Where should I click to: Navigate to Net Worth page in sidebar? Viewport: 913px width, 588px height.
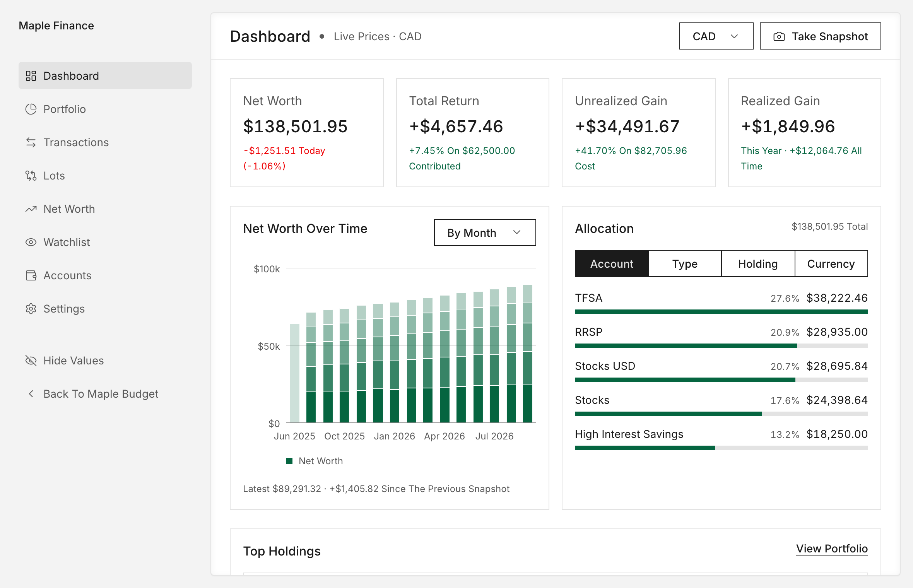pyautogui.click(x=105, y=209)
